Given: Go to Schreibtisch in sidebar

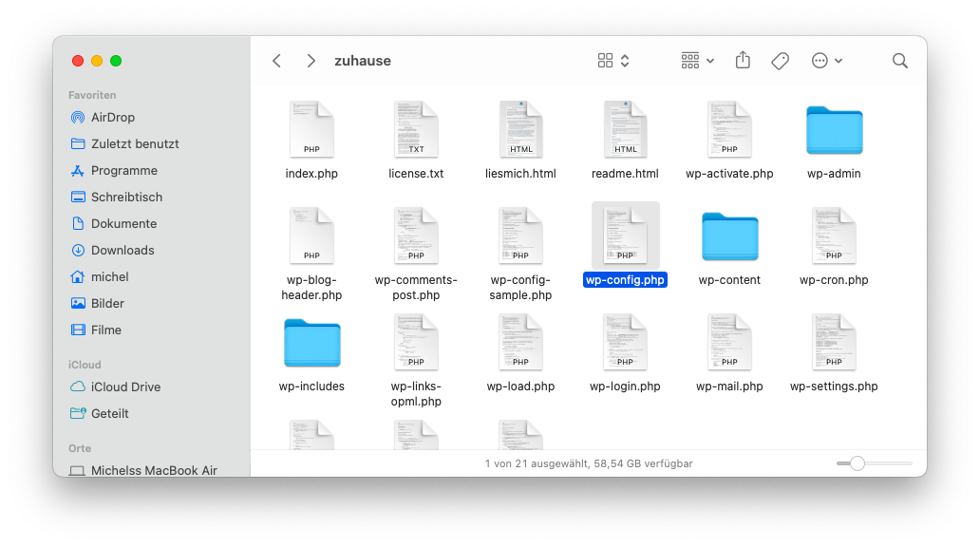Looking at the screenshot, I should 126,198.
